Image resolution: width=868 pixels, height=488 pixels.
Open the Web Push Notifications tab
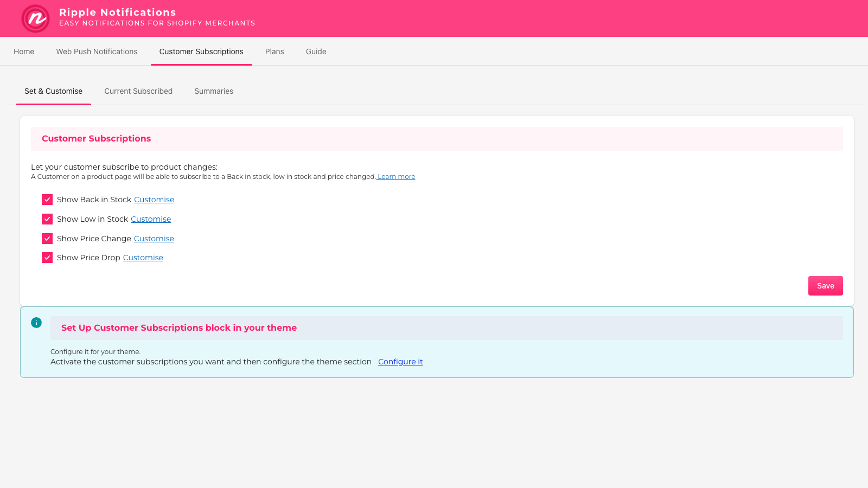(x=97, y=52)
